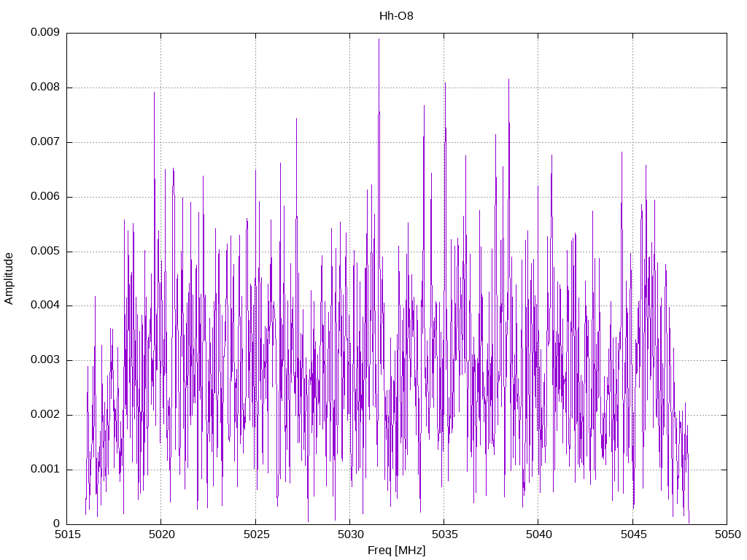Click the y-axis tick value 0.006
The width and height of the screenshot is (747, 560).
pos(45,196)
